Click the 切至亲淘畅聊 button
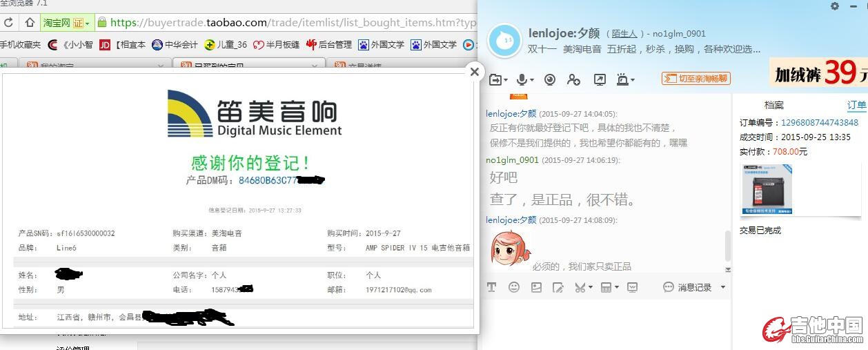868x350 pixels. 696,79
